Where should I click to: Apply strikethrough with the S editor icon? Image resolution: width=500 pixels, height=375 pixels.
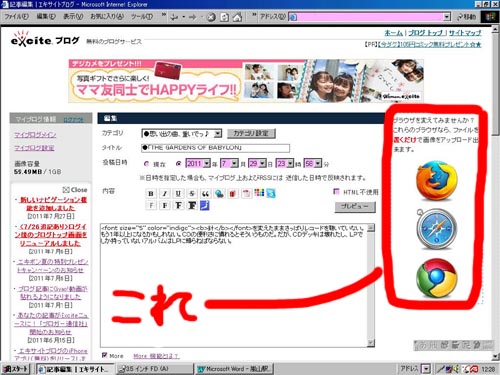(192, 193)
